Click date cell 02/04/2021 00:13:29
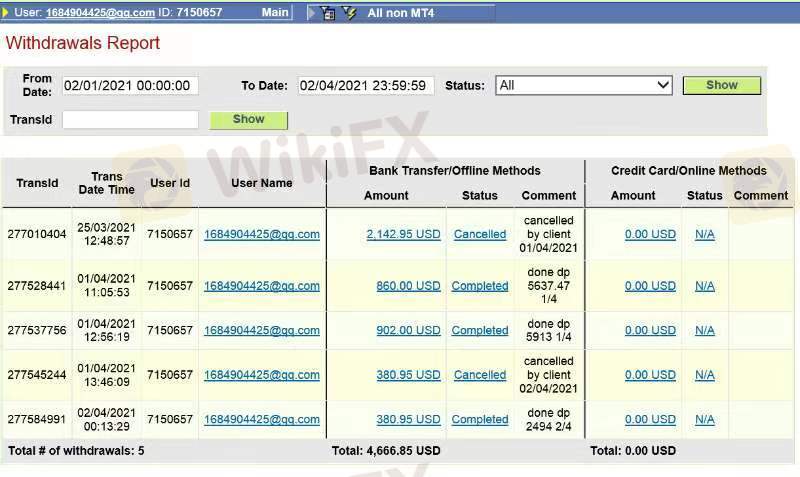This screenshot has width=800, height=477. pos(107,419)
